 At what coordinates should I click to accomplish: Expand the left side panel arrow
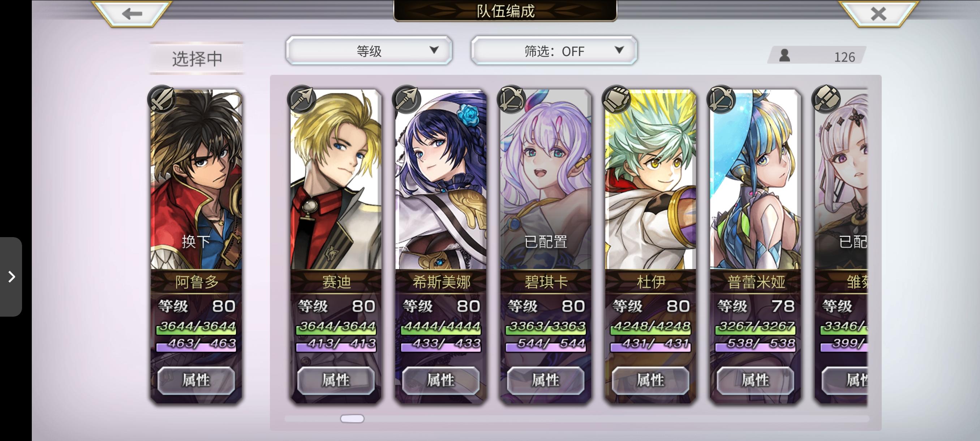pos(11,277)
